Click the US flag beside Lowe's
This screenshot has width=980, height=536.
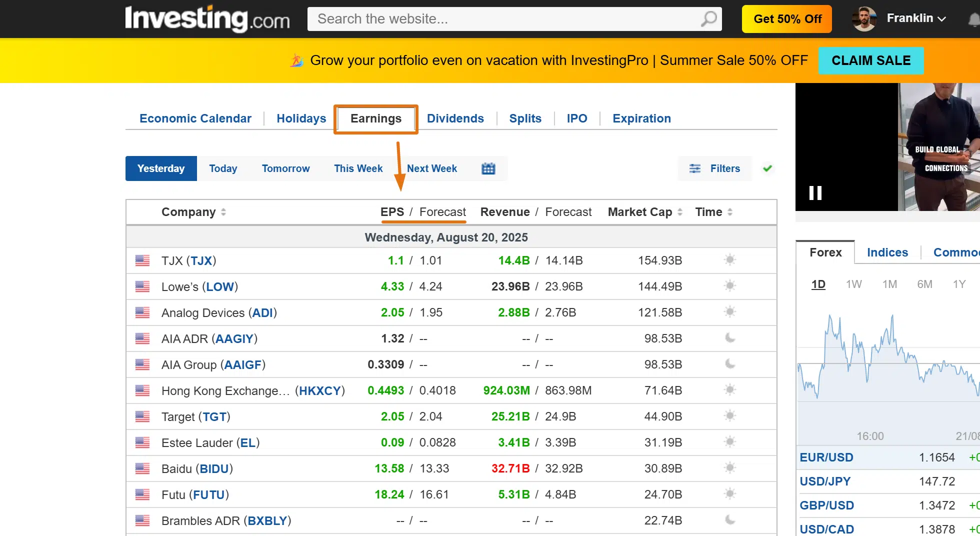[x=142, y=286]
